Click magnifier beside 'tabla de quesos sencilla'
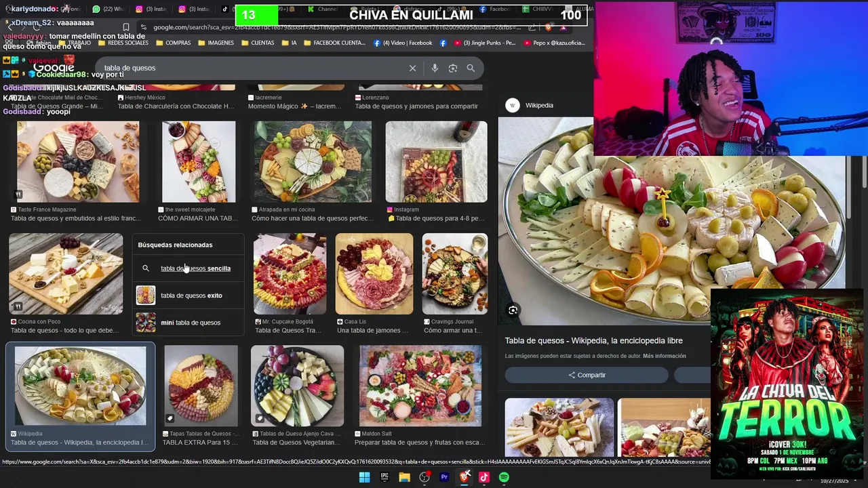The image size is (868, 488). [x=145, y=268]
